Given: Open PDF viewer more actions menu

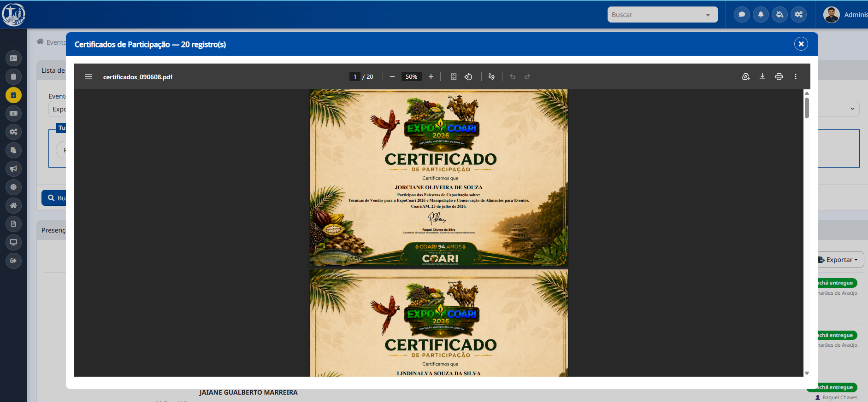Looking at the screenshot, I should tap(796, 76).
